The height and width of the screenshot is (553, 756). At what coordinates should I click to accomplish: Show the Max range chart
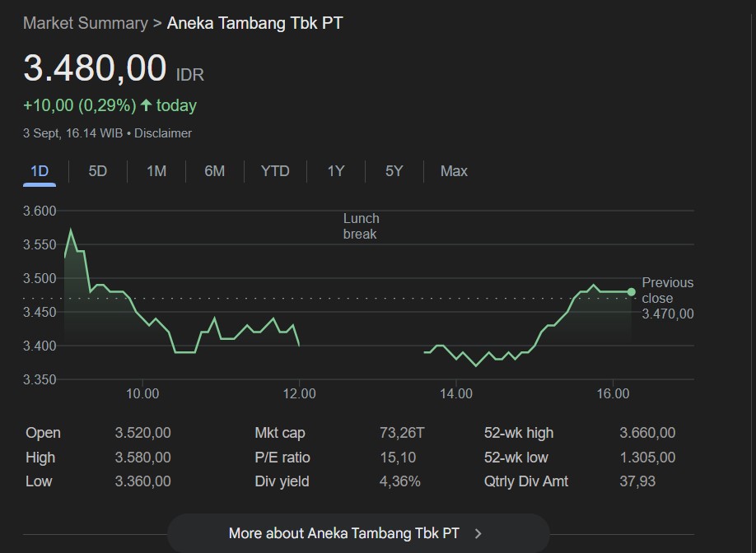click(454, 171)
